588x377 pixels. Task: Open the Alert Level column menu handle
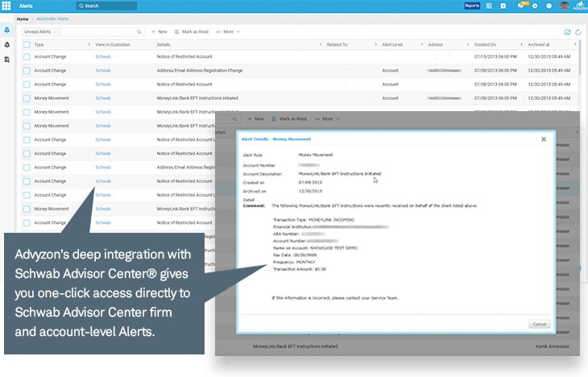422,44
